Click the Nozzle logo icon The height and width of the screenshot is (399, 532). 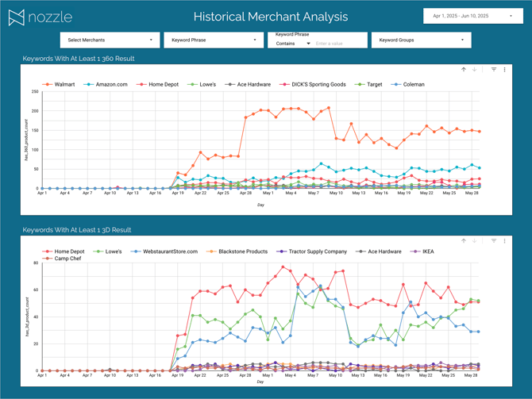point(17,17)
